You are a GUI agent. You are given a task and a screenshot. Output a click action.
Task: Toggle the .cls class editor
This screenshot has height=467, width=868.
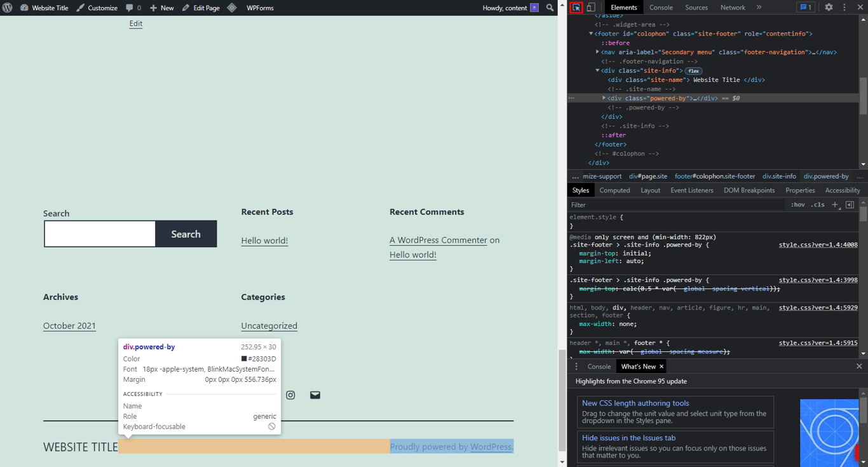(x=818, y=205)
